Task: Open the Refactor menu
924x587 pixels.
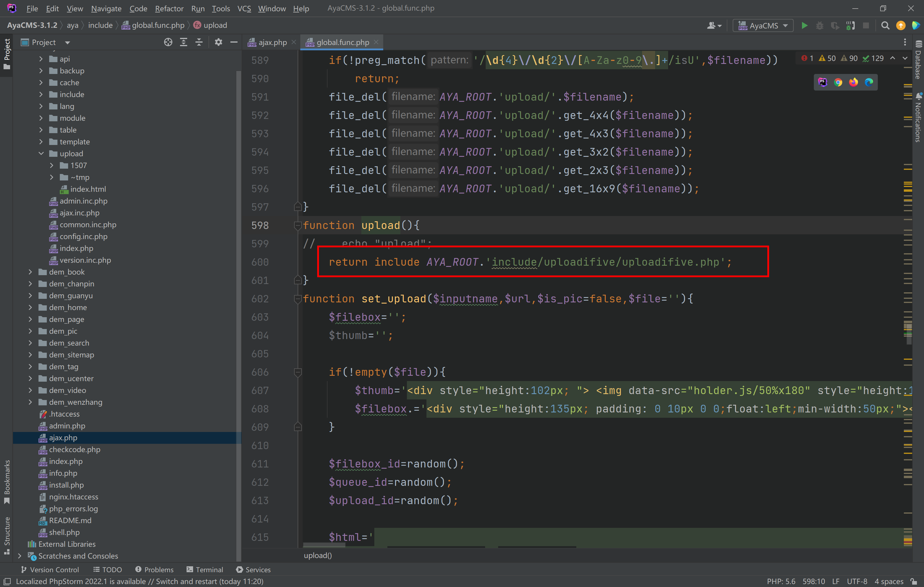Action: coord(169,9)
